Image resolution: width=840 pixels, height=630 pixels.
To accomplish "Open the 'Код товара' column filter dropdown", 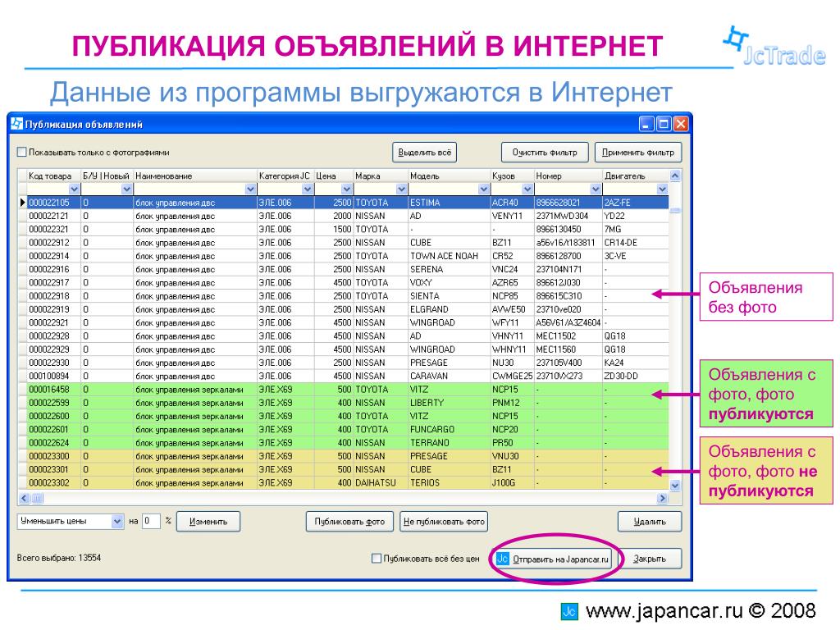I will [74, 189].
